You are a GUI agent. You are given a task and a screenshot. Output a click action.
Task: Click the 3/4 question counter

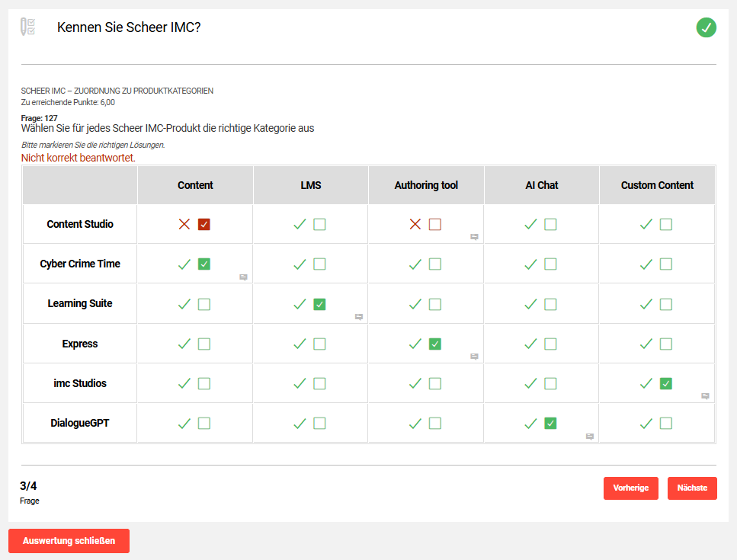point(28,486)
